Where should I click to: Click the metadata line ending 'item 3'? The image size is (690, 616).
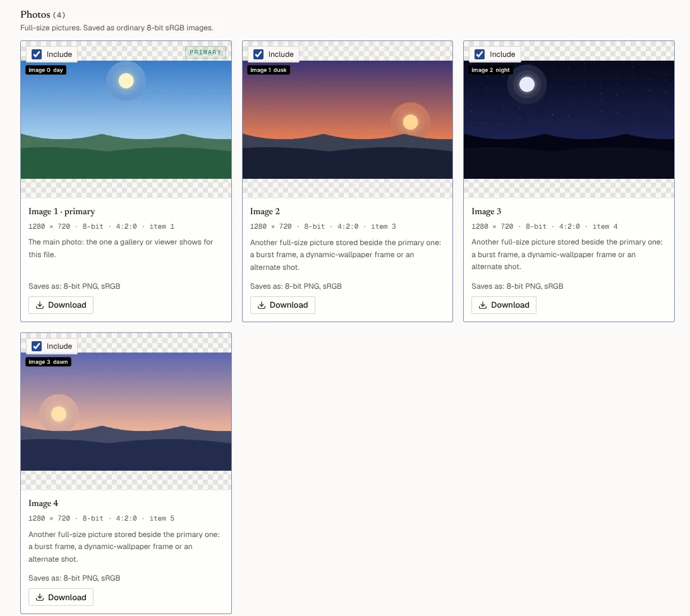[x=323, y=227]
